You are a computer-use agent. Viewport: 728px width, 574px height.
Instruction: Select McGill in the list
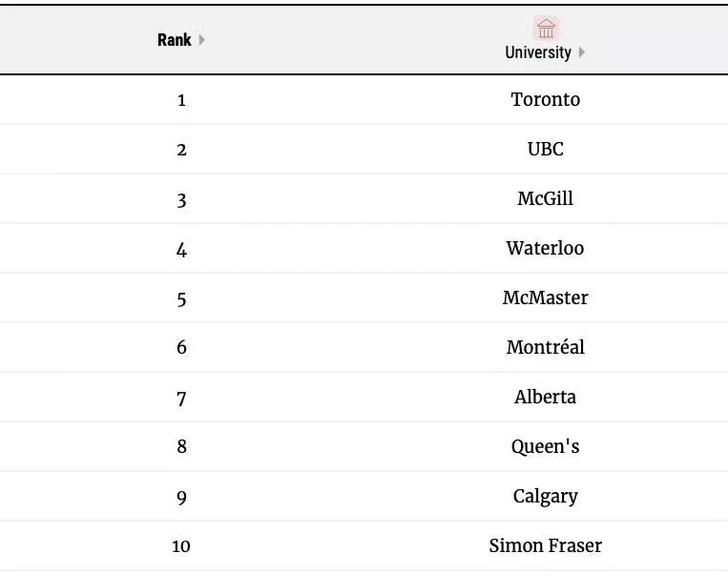click(546, 198)
